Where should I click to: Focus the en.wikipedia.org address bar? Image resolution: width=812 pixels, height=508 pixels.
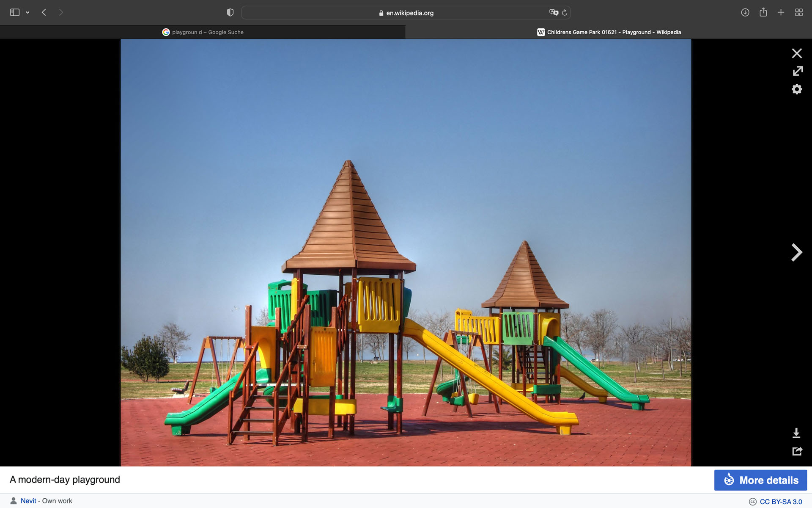coord(406,13)
